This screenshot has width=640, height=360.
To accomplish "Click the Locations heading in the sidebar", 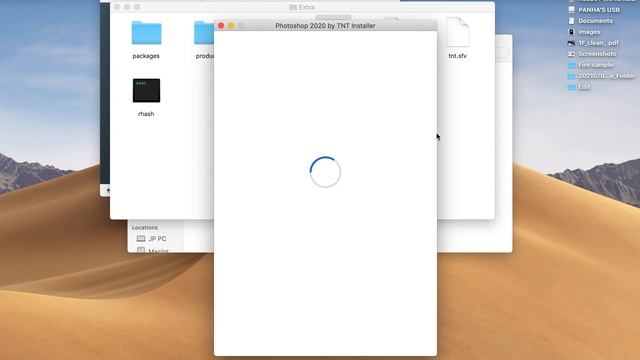I will coord(145,227).
